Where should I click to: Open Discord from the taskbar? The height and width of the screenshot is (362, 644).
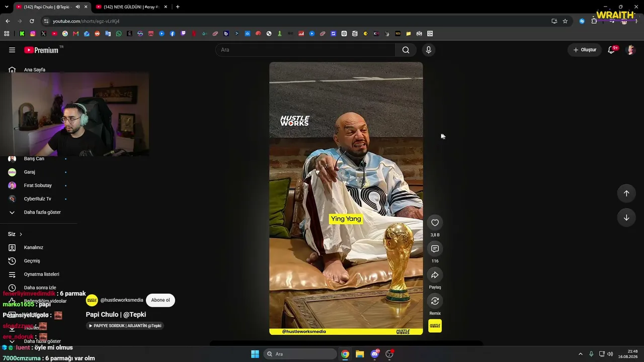click(375, 354)
